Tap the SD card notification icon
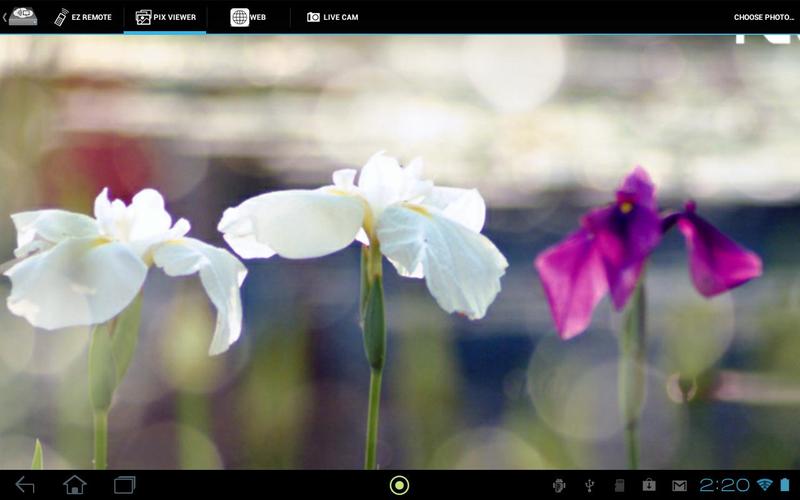The width and height of the screenshot is (800, 500). [619, 485]
